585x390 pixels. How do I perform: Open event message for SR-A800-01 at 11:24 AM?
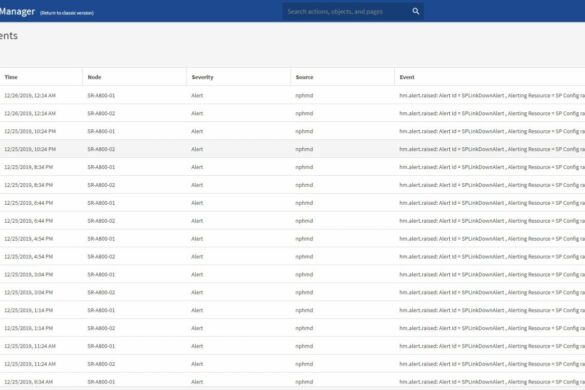tap(492, 346)
